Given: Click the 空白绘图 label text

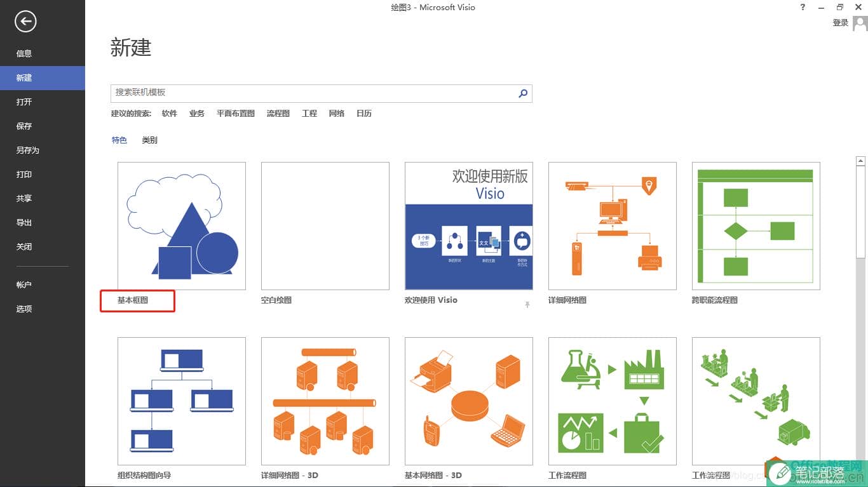Looking at the screenshot, I should (x=276, y=300).
